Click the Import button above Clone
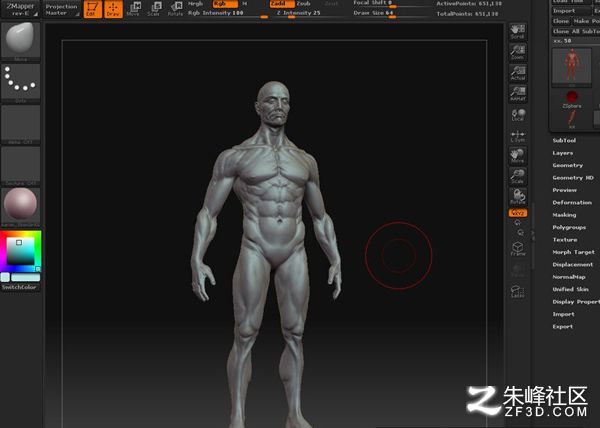Image resolution: width=600 pixels, height=428 pixels. coord(571,11)
